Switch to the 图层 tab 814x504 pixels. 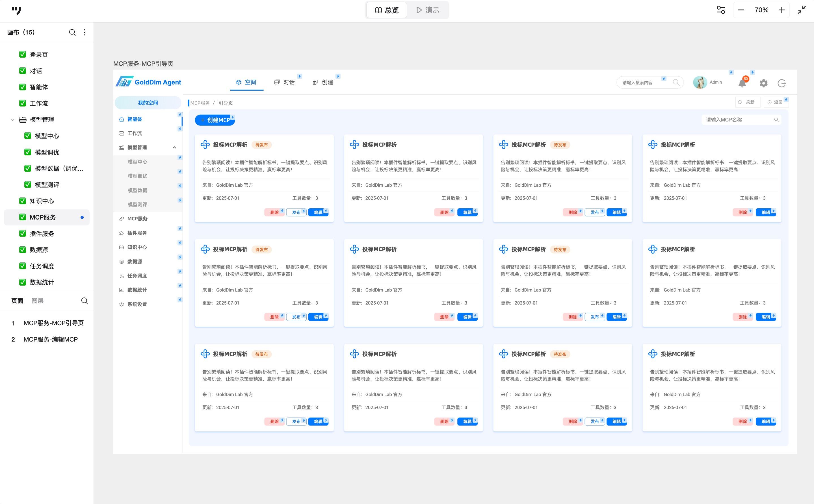tap(37, 301)
